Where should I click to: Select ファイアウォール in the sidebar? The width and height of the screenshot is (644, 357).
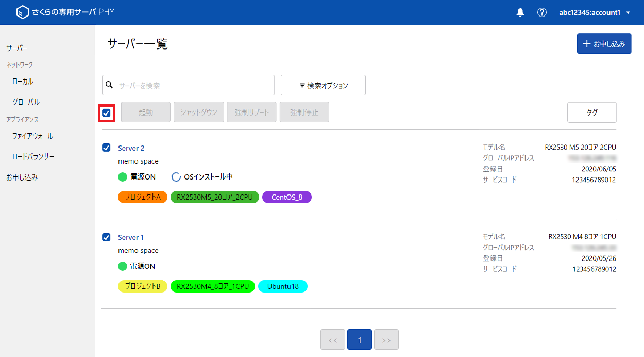32,136
